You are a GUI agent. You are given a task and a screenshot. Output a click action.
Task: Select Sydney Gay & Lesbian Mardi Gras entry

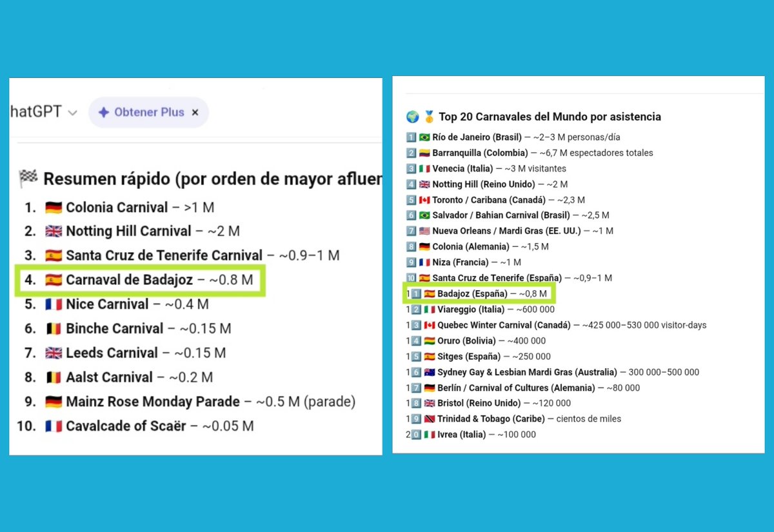[x=568, y=372]
